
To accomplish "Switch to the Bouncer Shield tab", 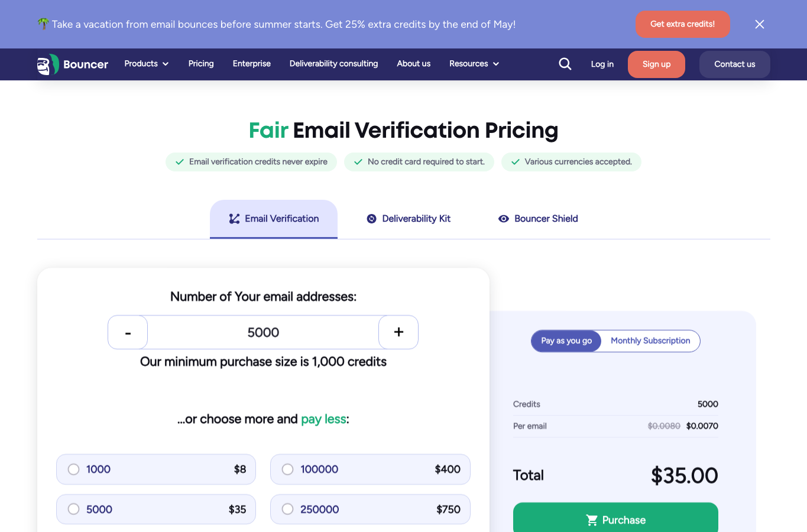I will point(538,219).
